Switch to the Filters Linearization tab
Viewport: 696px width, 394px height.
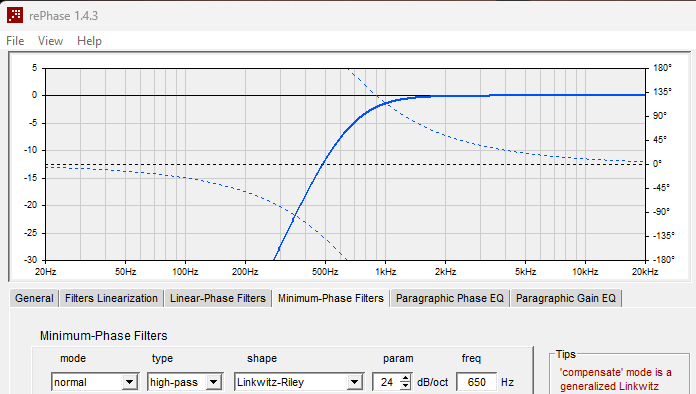(111, 298)
